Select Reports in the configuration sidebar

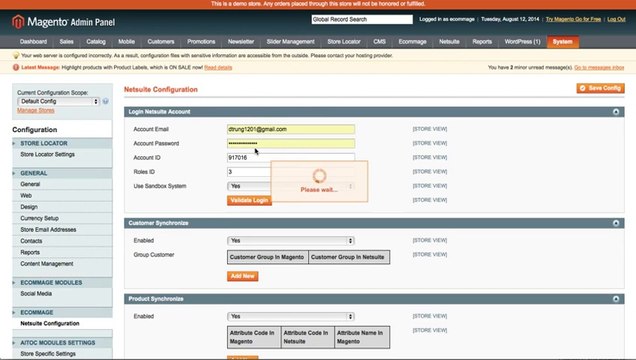click(x=30, y=252)
